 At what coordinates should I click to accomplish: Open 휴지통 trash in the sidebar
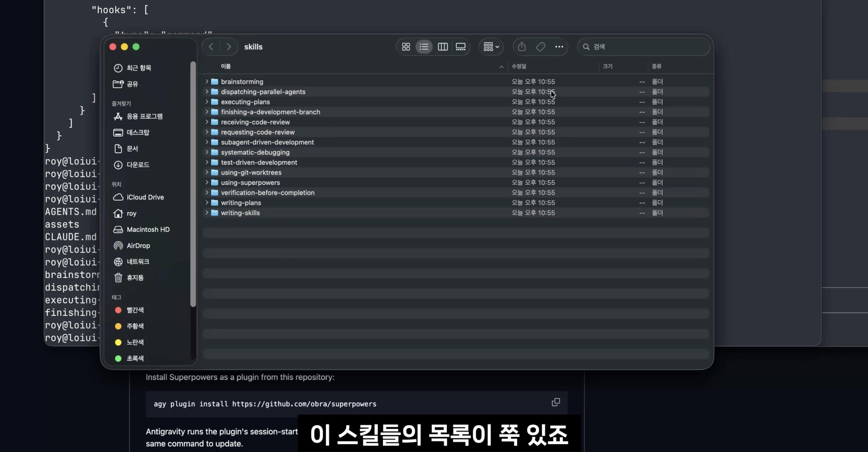pos(129,278)
